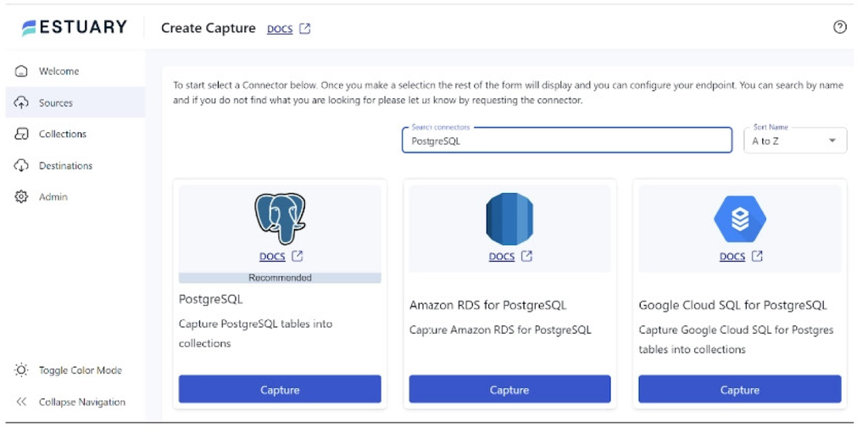Click Capture button under PostgreSQL
The width and height of the screenshot is (868, 432).
(x=280, y=390)
